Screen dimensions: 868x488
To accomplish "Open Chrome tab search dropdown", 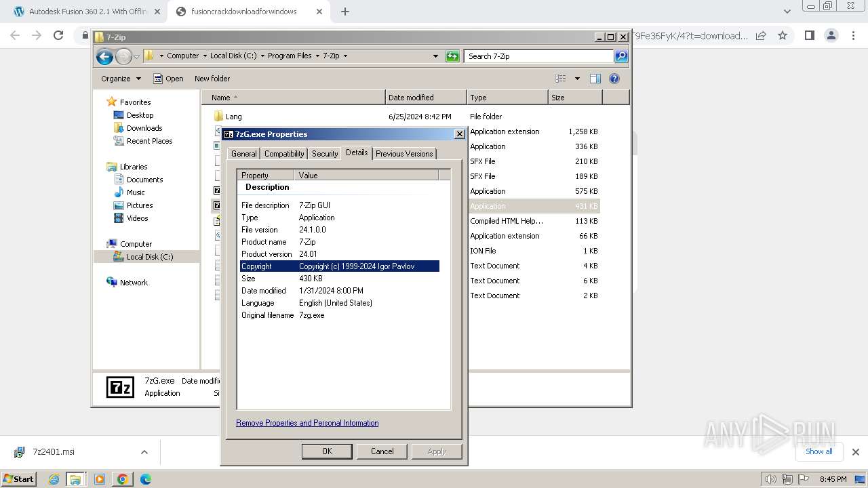I will 787,12.
